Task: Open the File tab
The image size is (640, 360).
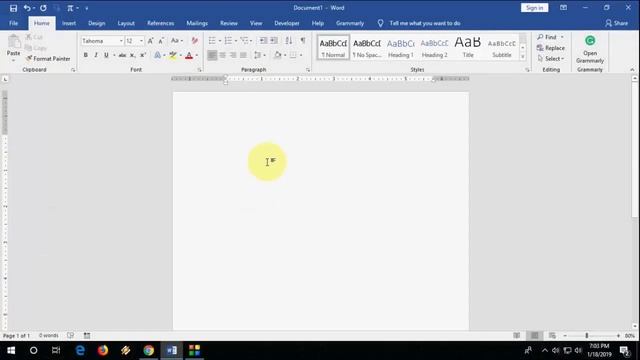Action: (x=13, y=23)
